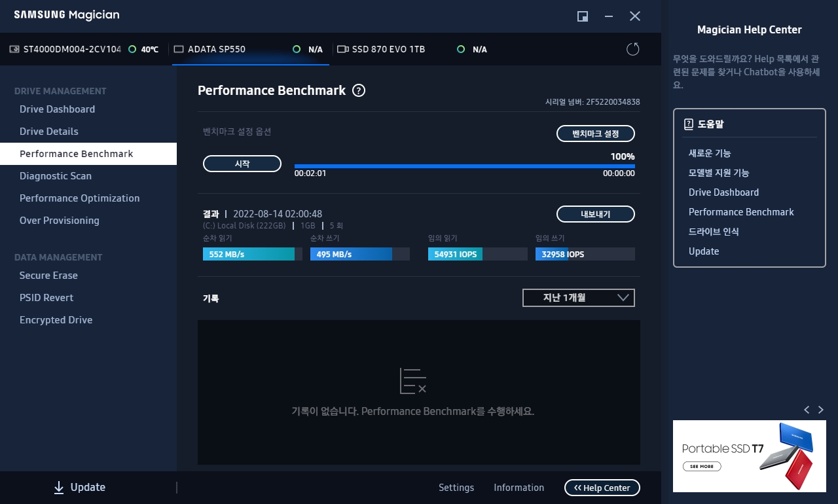Click the 도움말 help book icon
838x504 pixels.
[x=688, y=124]
